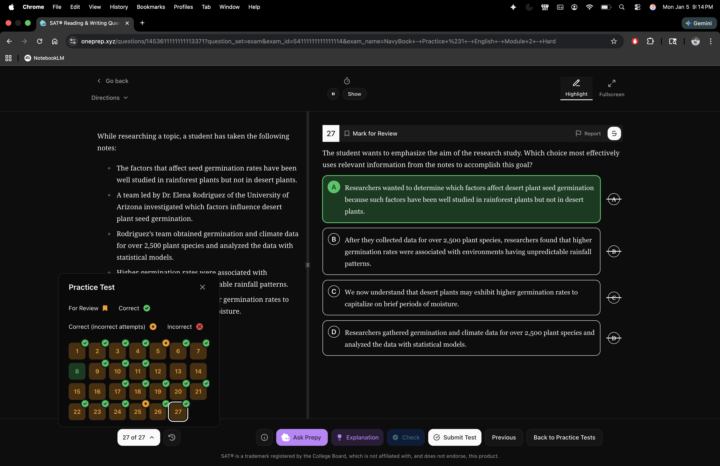Open the Edit menu
Viewport: 720px width, 466px height.
[75, 7]
